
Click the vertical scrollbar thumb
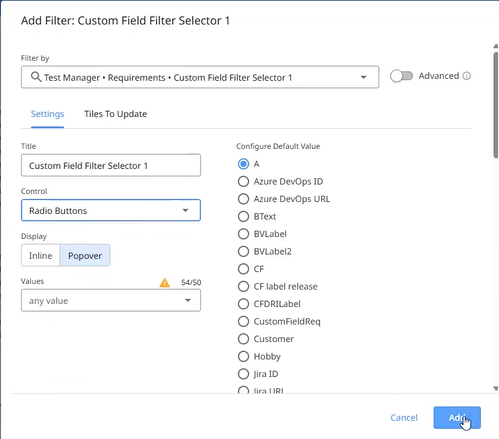(496, 104)
